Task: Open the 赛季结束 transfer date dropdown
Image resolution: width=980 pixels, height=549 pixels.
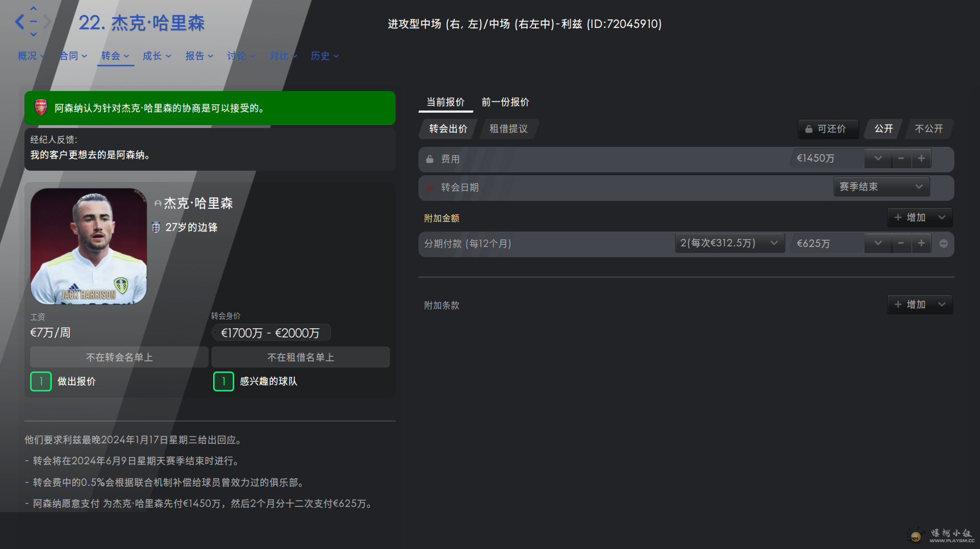Action: point(882,187)
